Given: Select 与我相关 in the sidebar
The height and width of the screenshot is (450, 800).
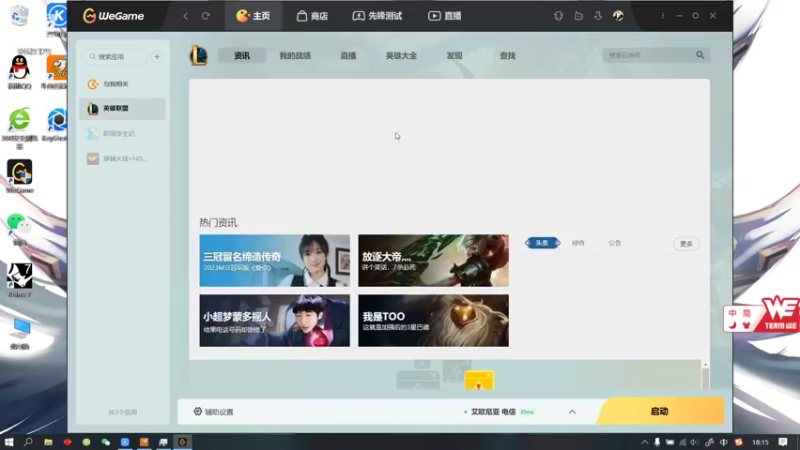Looking at the screenshot, I should tap(122, 84).
